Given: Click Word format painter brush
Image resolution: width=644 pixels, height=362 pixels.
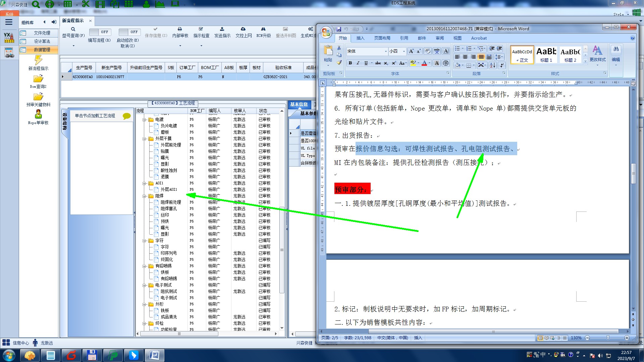Looking at the screenshot, I should click(339, 62).
